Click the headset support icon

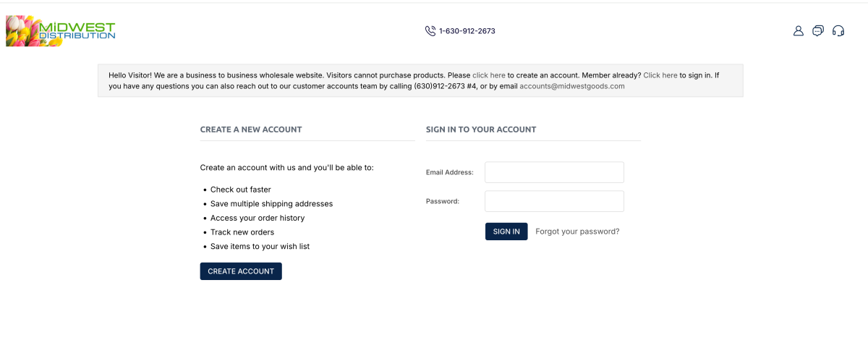pos(838,31)
